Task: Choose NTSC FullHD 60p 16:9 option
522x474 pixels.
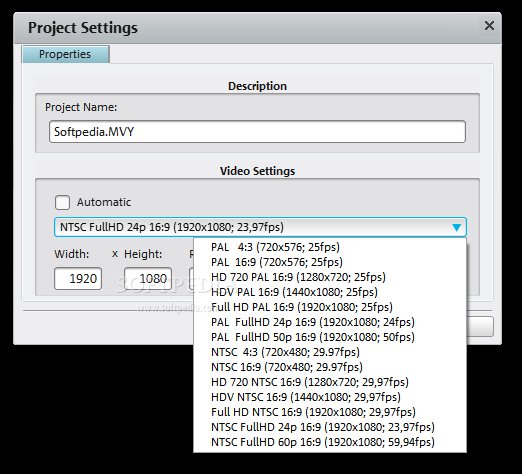Action: (330, 442)
